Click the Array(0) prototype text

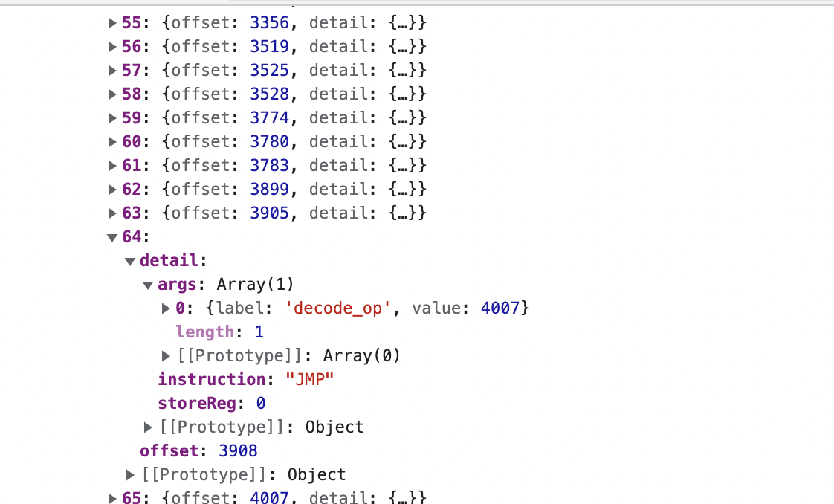click(362, 355)
